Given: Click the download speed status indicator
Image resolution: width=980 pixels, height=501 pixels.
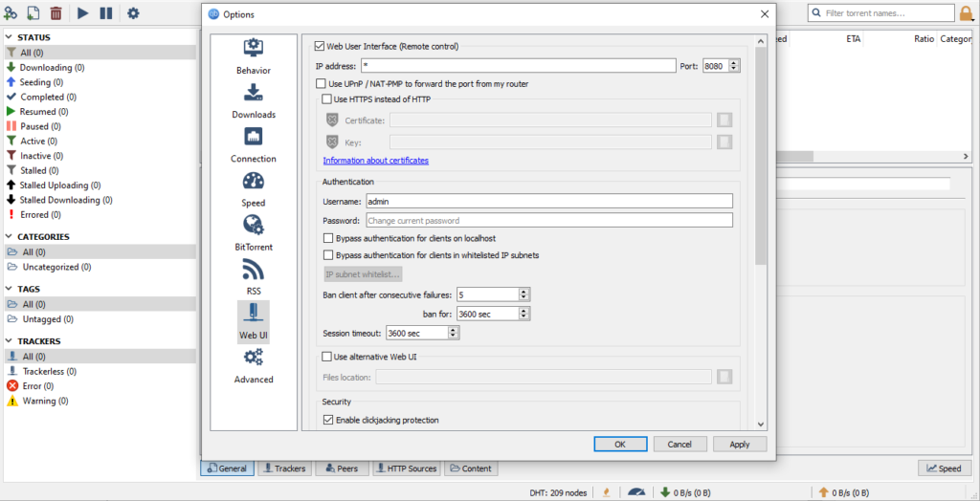Looking at the screenshot, I should click(685, 492).
